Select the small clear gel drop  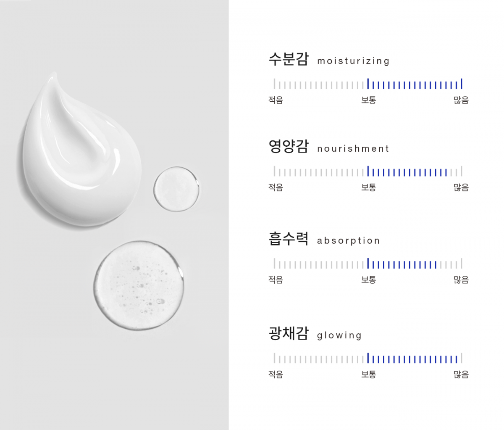pyautogui.click(x=176, y=189)
